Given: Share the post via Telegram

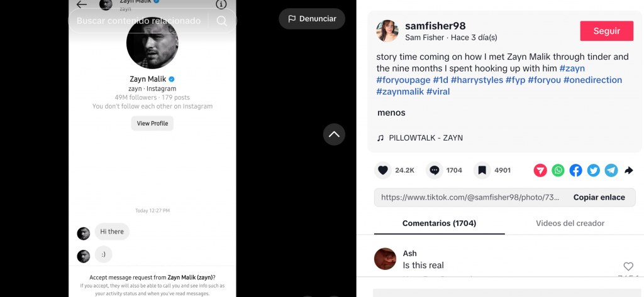Looking at the screenshot, I should point(611,170).
